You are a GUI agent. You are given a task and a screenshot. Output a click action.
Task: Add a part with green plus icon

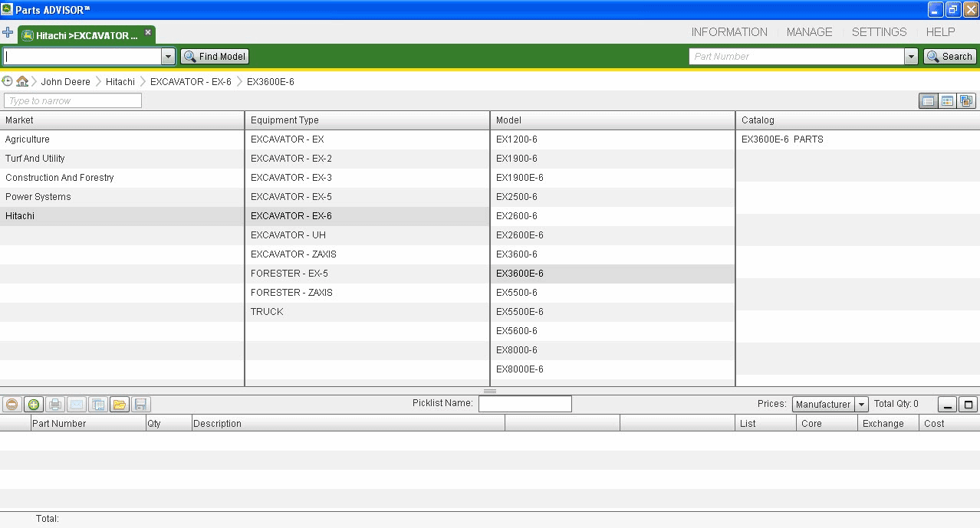tap(33, 405)
